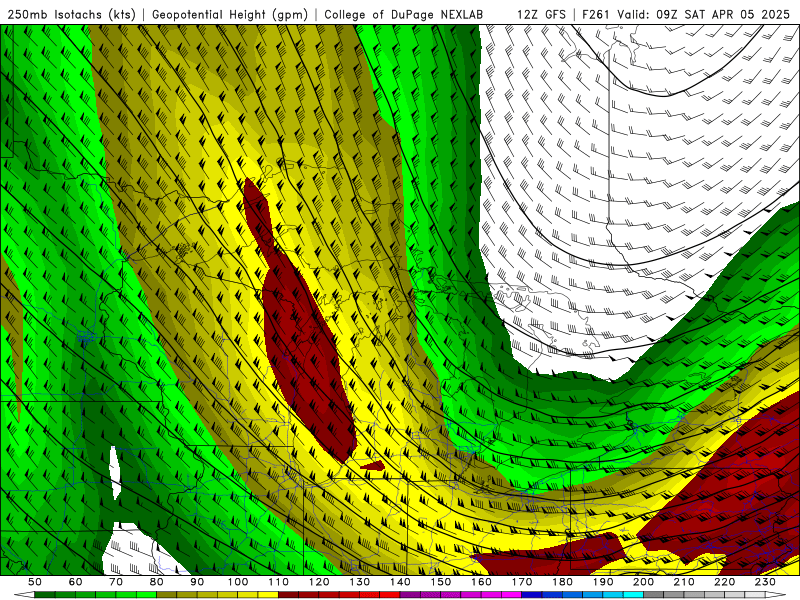Click the darkest green swatch in color bar
The image size is (800, 600).
45,595
